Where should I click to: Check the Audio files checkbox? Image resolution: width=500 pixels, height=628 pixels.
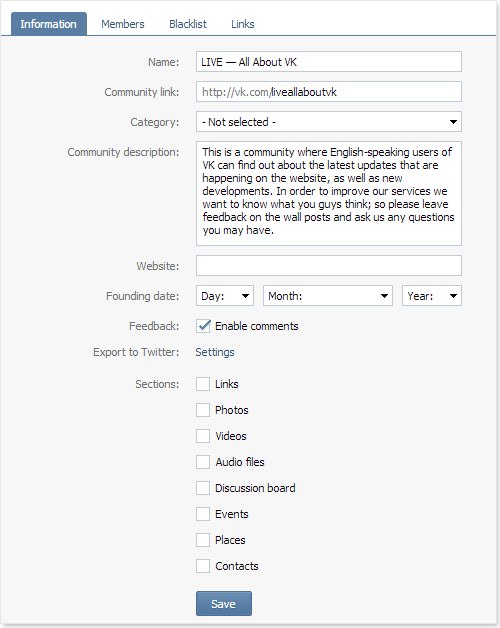tap(203, 462)
